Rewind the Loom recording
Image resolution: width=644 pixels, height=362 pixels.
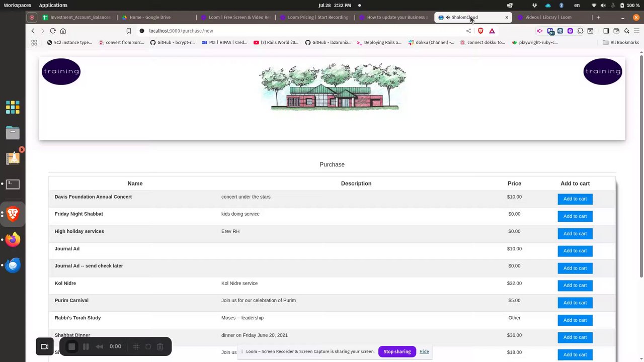coord(100,346)
